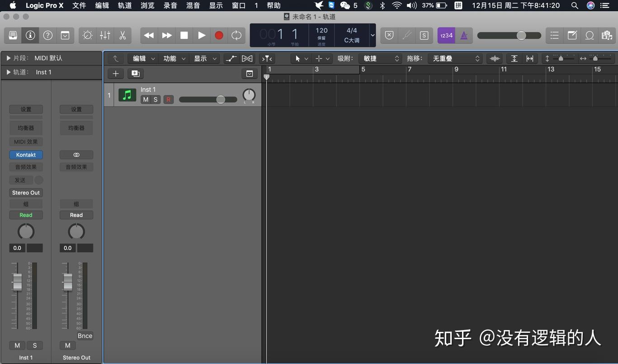618x364 pixels.
Task: Click the Vertical Auto Zoom icon
Action: click(514, 58)
